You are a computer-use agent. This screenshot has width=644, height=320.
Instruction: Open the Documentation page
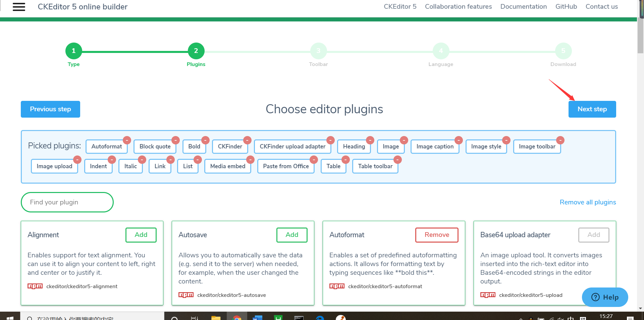click(524, 6)
